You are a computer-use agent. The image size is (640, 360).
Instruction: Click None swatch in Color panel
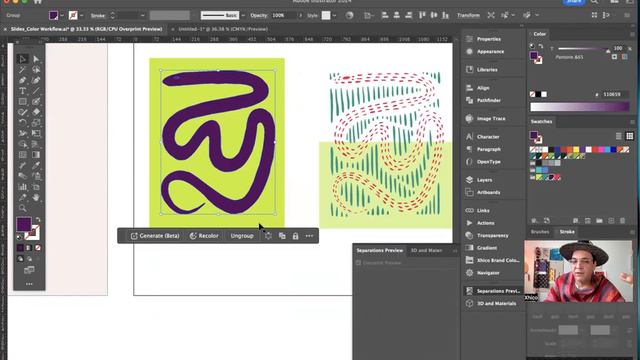pos(532,94)
